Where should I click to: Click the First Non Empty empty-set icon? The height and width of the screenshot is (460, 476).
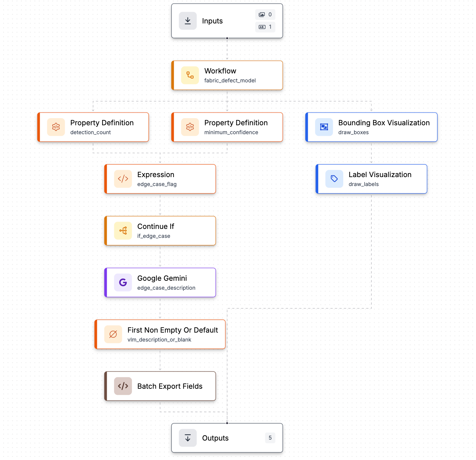coord(113,334)
